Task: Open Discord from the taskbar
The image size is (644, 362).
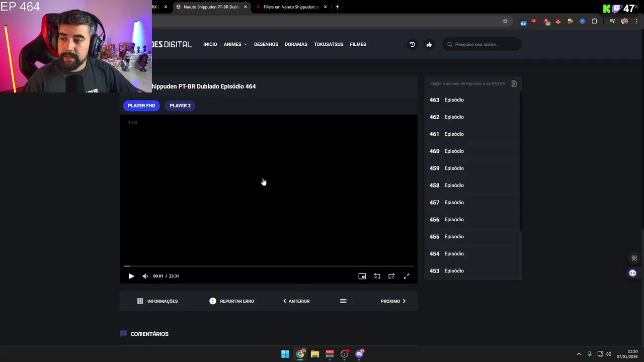Action: click(359, 354)
